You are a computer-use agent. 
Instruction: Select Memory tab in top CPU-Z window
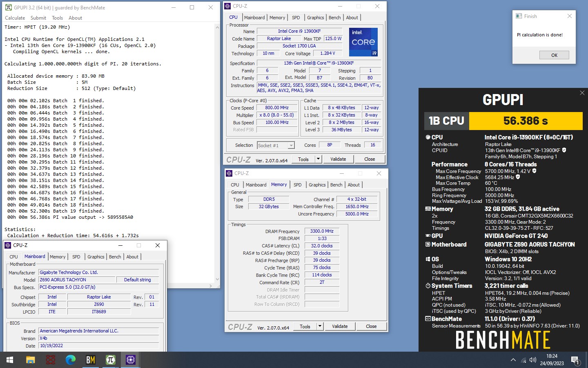tap(277, 18)
